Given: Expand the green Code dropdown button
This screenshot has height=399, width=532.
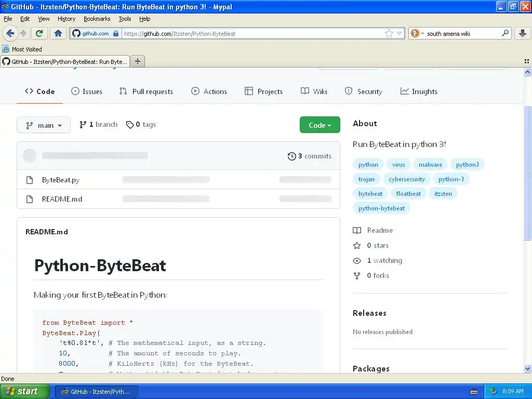Looking at the screenshot, I should coord(320,125).
